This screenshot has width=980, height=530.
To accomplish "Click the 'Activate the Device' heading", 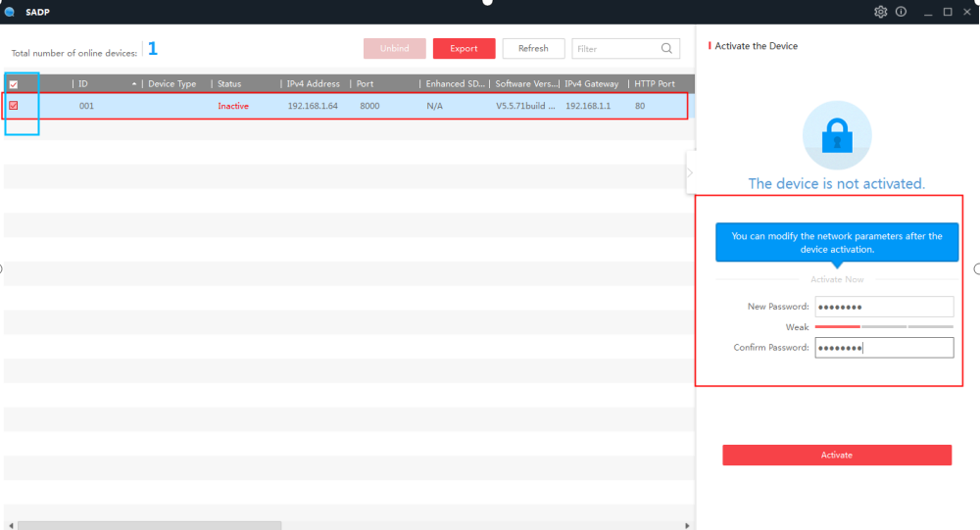I will (x=757, y=46).
